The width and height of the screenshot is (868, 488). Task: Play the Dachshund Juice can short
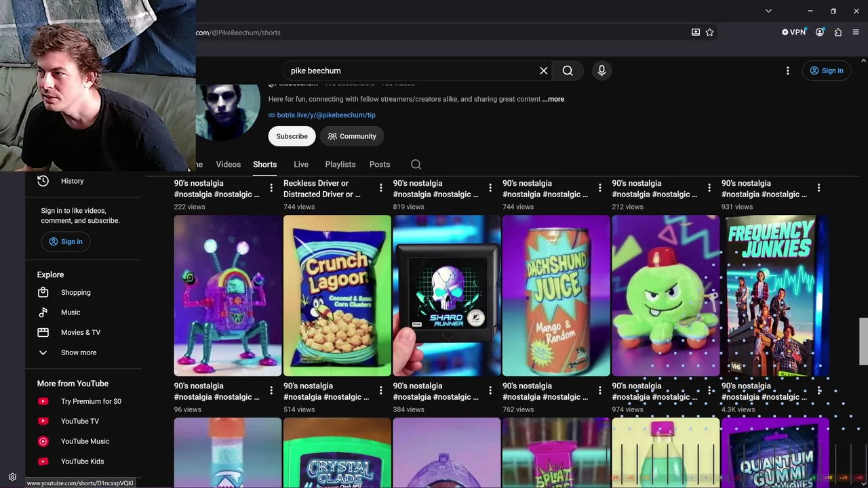click(556, 296)
